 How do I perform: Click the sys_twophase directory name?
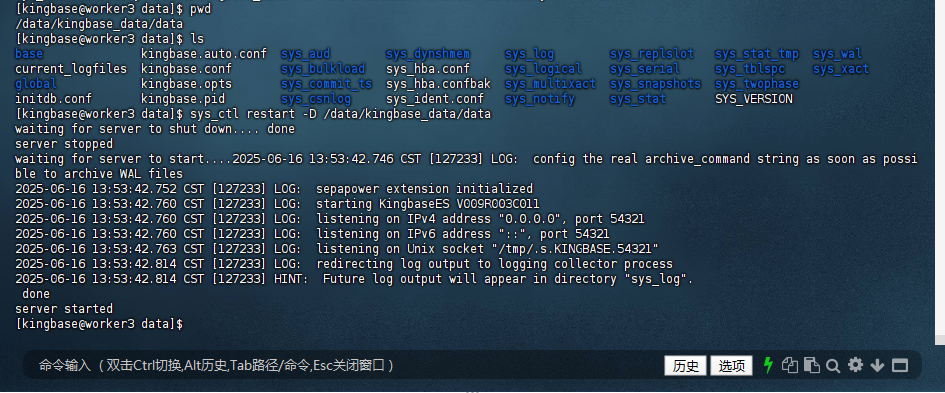[757, 84]
